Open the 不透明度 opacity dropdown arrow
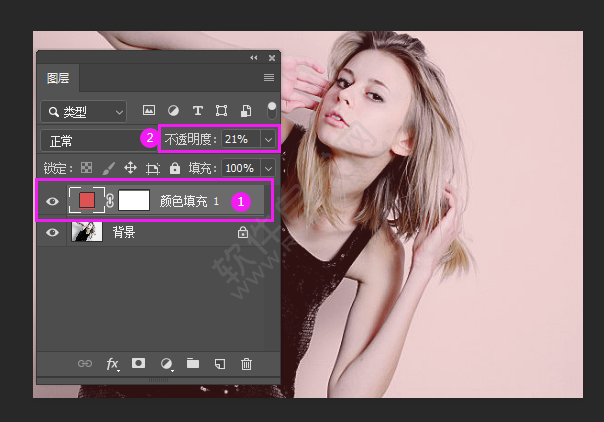Viewport: 604px width, 422px height. [268, 138]
